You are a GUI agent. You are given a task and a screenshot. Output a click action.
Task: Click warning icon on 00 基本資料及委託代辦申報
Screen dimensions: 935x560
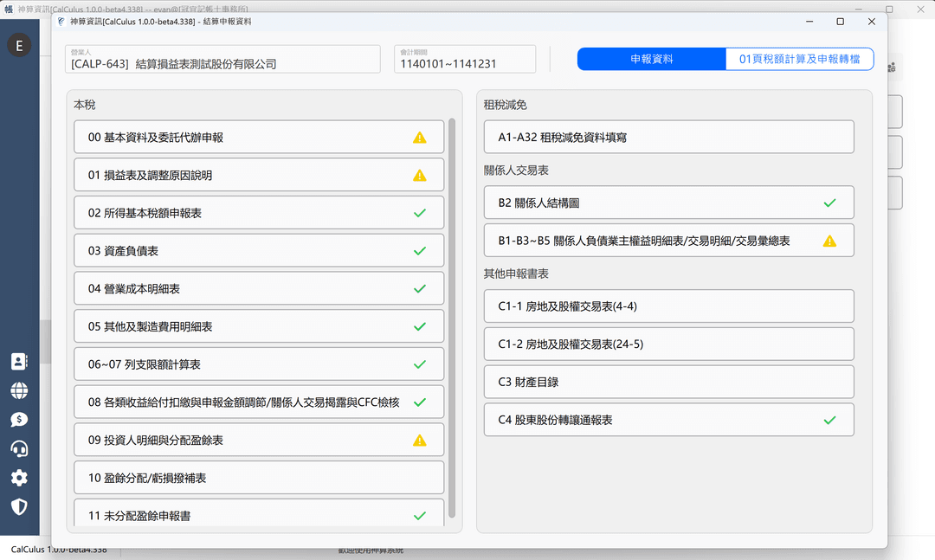point(420,137)
